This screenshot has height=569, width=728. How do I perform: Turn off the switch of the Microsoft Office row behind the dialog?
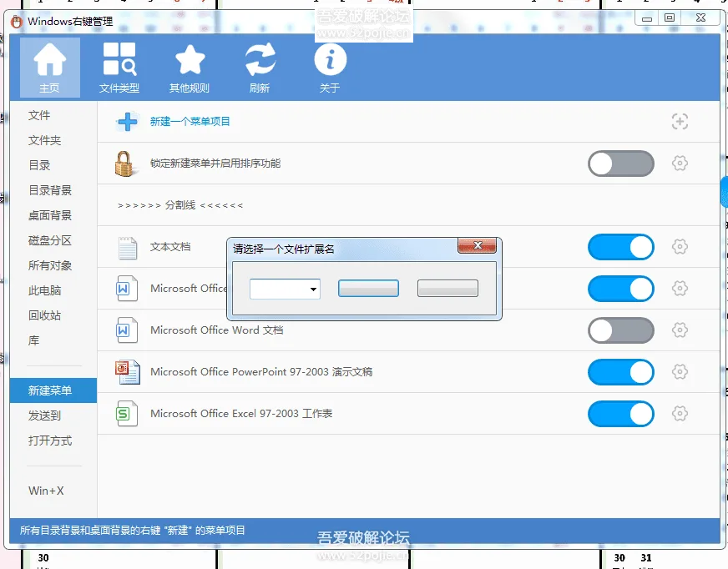[621, 289]
